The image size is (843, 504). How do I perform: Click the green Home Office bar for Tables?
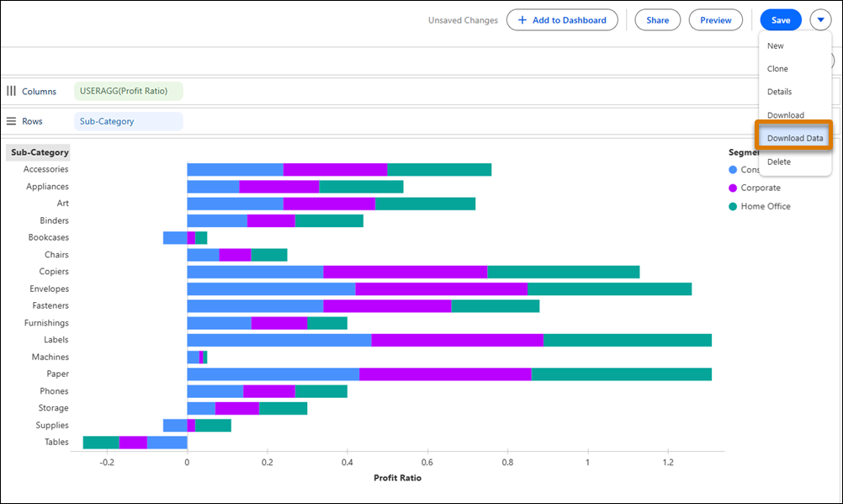pos(101,442)
